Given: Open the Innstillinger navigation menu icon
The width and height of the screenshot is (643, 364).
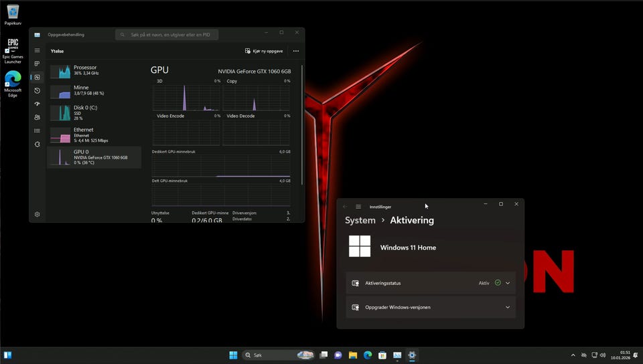Looking at the screenshot, I should coord(358,207).
